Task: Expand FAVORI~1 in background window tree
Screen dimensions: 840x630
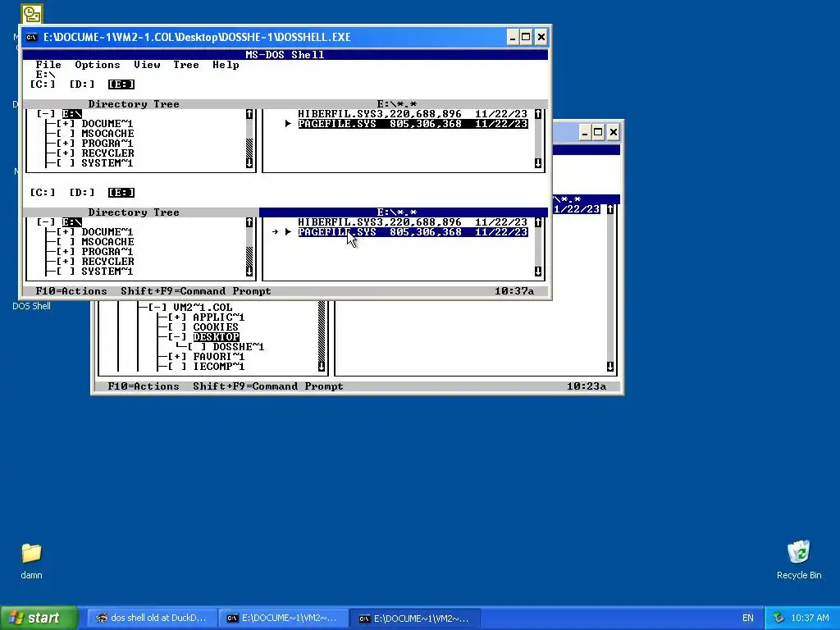Action: (x=177, y=357)
